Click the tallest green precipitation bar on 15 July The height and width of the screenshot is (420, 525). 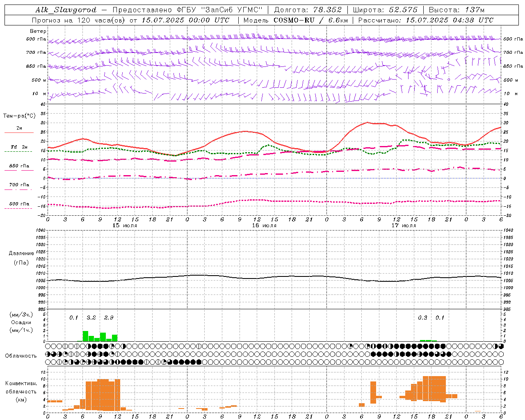pos(85,336)
